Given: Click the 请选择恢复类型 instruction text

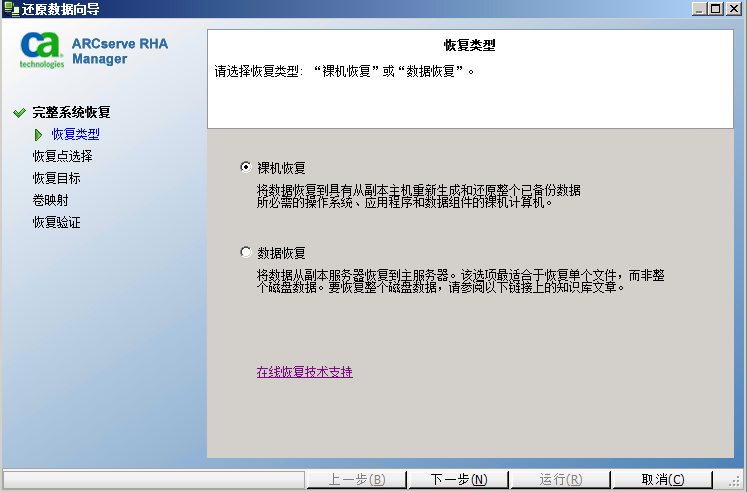Looking at the screenshot, I should [x=344, y=71].
